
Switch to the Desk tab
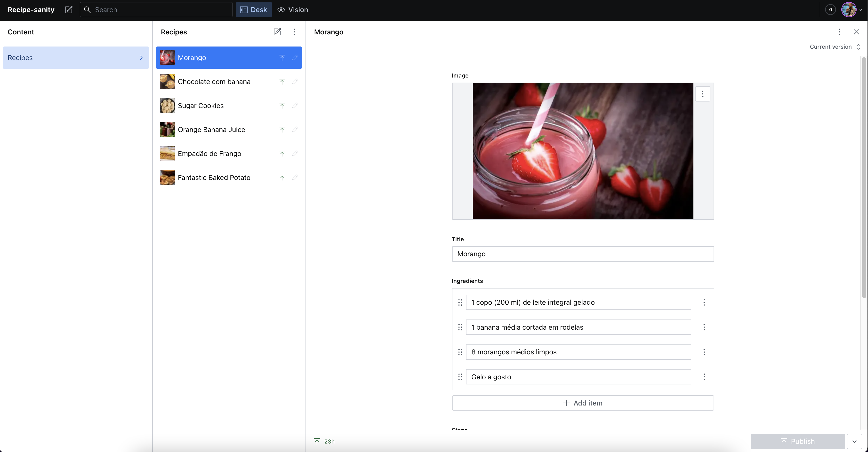pos(254,10)
